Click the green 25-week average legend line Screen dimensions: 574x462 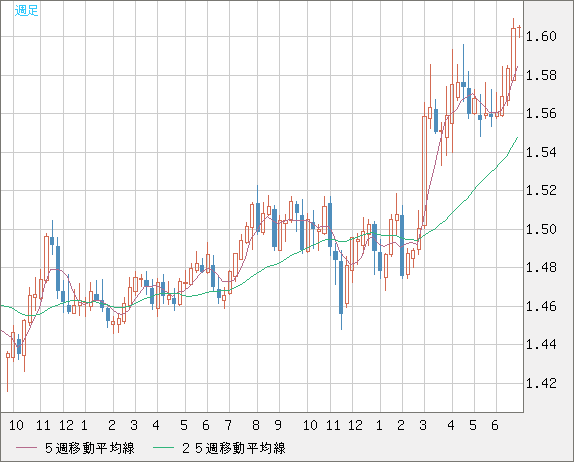[x=163, y=448]
